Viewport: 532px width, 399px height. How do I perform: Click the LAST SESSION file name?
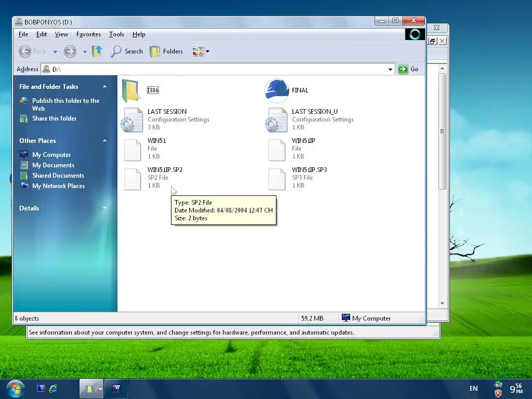[167, 112]
